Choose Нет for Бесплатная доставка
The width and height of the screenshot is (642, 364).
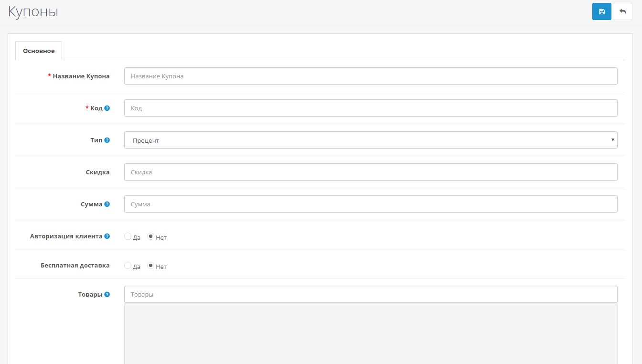150,266
